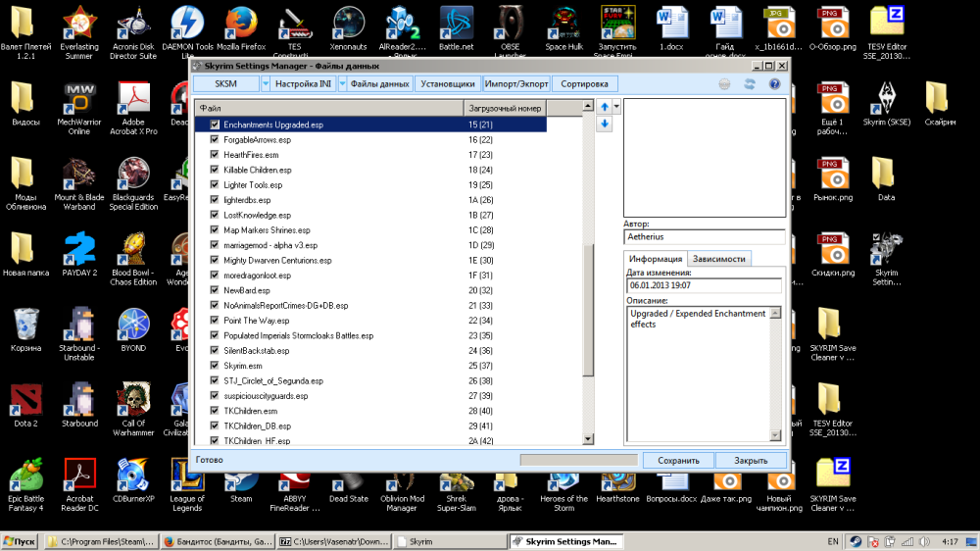The image size is (980, 551).
Task: Click the Закрыть button
Action: (x=751, y=461)
